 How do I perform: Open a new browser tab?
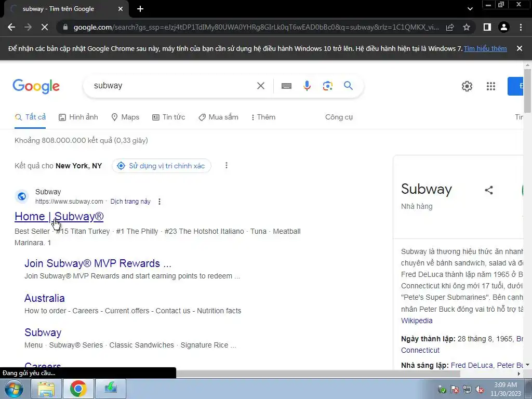coord(140,9)
